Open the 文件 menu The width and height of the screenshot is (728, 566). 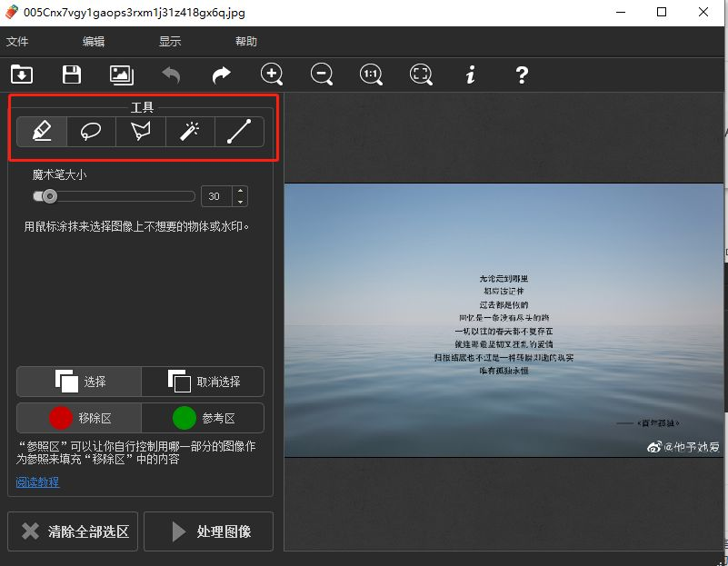[18, 42]
